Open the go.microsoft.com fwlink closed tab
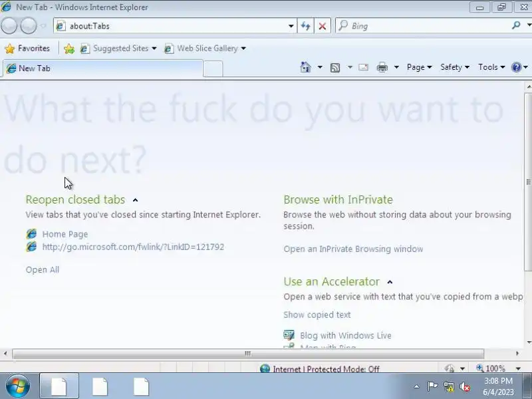Image resolution: width=532 pixels, height=399 pixels. click(x=133, y=247)
